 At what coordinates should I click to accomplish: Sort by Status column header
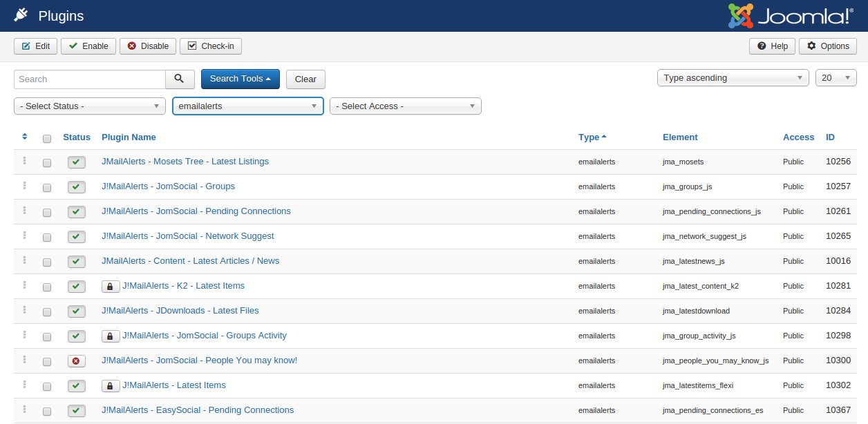pos(77,137)
